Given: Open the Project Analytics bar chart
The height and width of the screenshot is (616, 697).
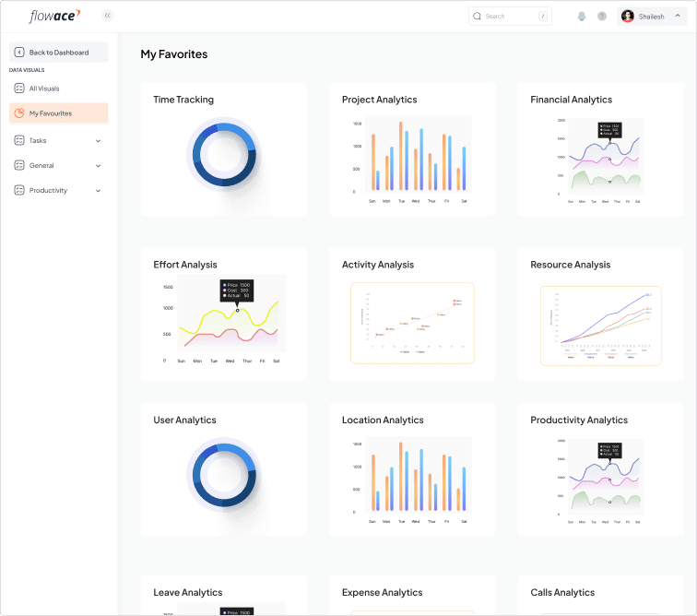Looking at the screenshot, I should [x=412, y=160].
